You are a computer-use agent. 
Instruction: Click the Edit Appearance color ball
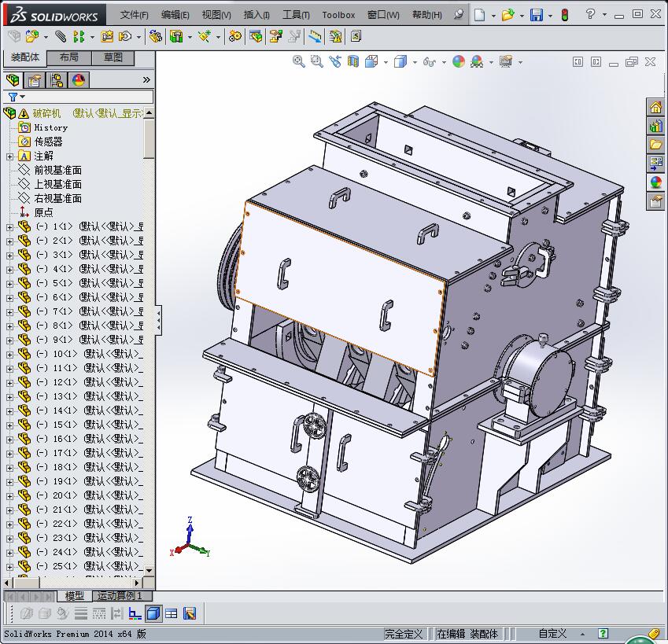point(459,61)
